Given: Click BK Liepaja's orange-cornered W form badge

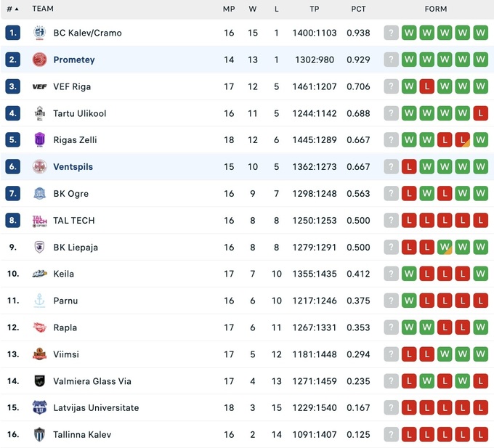Looking at the screenshot, I should coord(445,247).
